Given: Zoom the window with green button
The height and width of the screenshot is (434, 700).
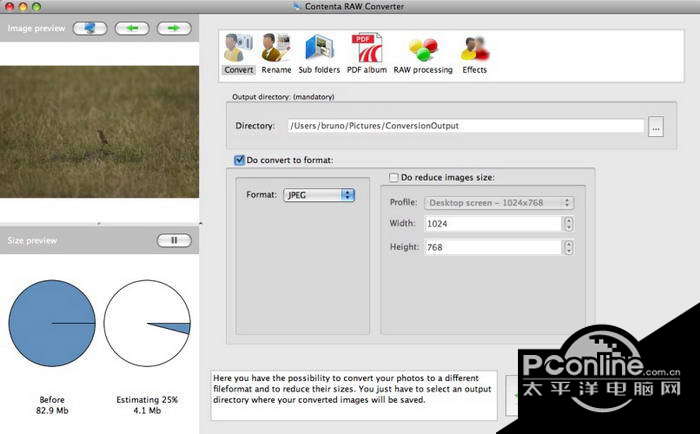Looking at the screenshot, I should [37, 6].
